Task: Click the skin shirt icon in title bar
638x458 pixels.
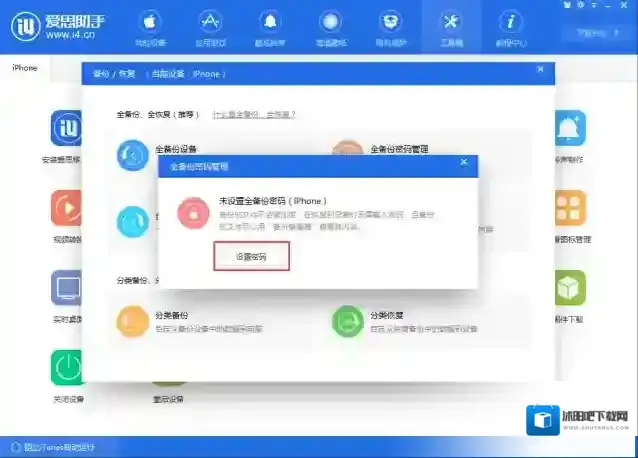Action: tap(567, 5)
